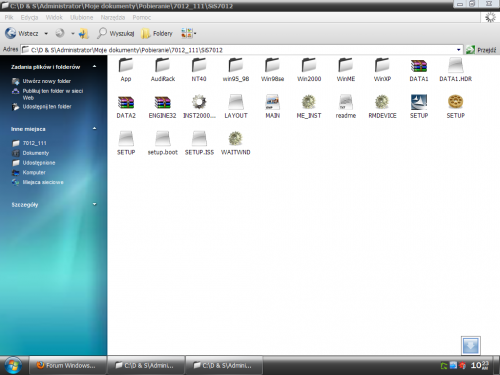Click the red tray icon
Screen dimensions: 500x375
462,366
